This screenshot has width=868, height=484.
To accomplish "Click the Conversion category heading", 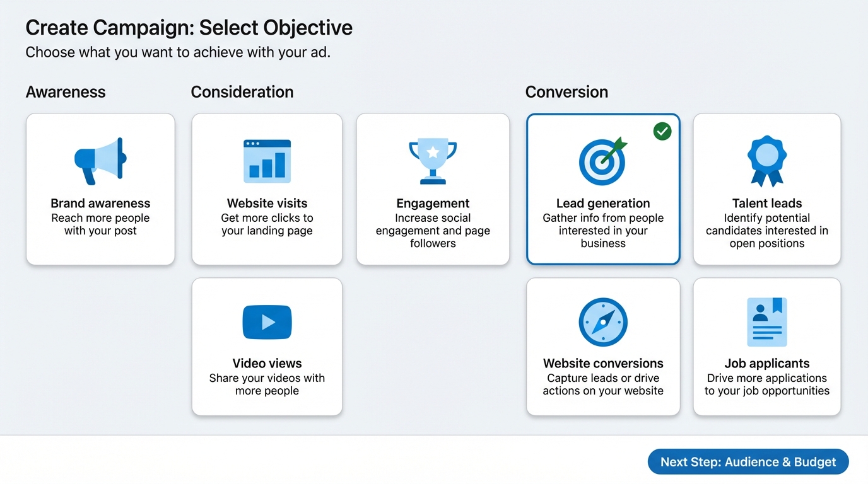I will (566, 92).
